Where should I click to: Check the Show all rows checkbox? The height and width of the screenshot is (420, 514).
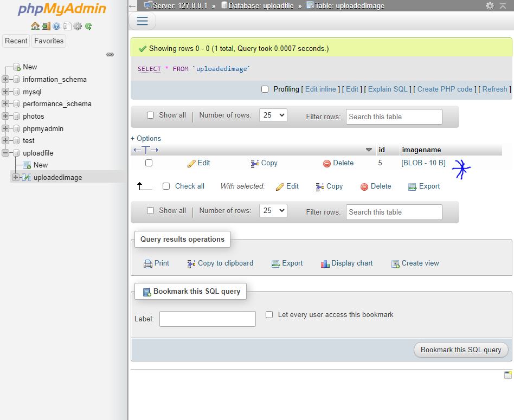tap(150, 115)
